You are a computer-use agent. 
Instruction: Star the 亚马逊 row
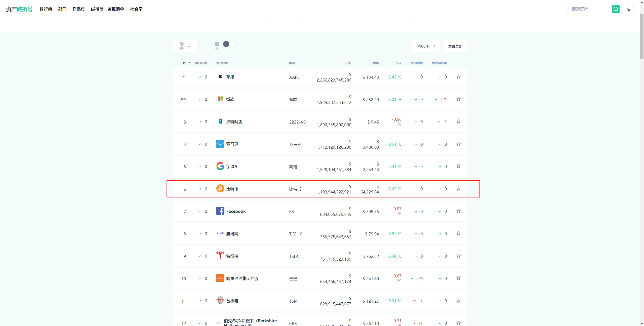click(x=459, y=144)
